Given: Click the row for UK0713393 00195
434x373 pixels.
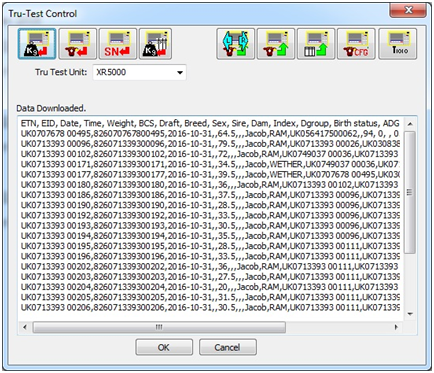Looking at the screenshot, I should click(x=210, y=246).
